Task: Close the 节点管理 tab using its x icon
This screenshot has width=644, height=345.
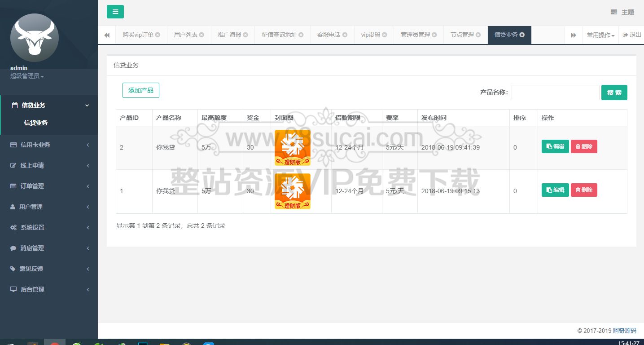Action: coord(478,35)
